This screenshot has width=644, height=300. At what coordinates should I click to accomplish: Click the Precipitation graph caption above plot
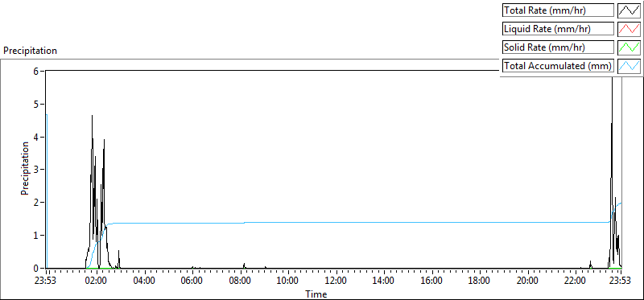tap(31, 51)
